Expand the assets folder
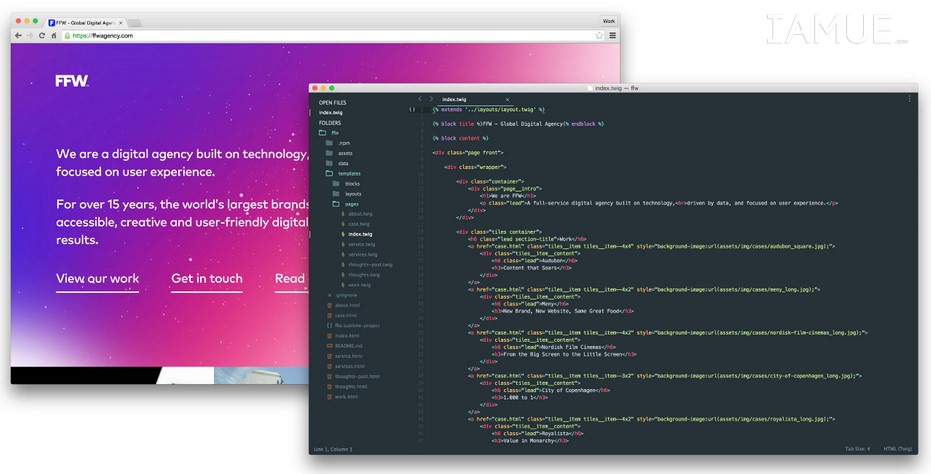 coord(329,153)
